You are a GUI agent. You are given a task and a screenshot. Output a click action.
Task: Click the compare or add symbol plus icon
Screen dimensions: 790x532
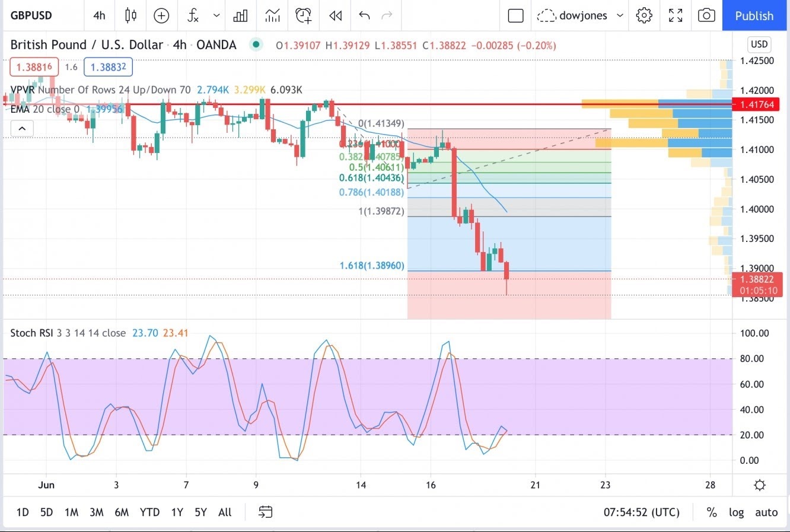tap(161, 16)
